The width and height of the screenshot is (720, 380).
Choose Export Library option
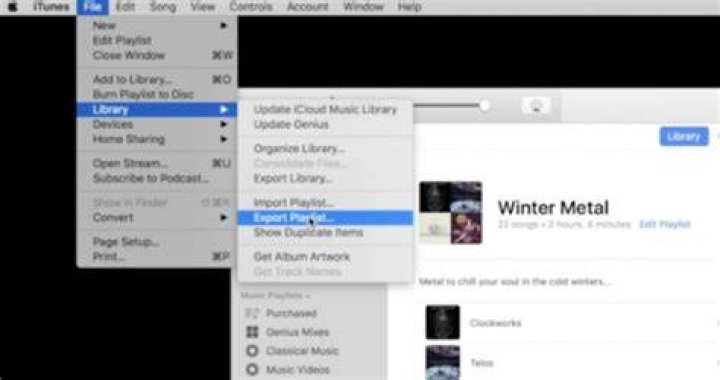(325, 178)
